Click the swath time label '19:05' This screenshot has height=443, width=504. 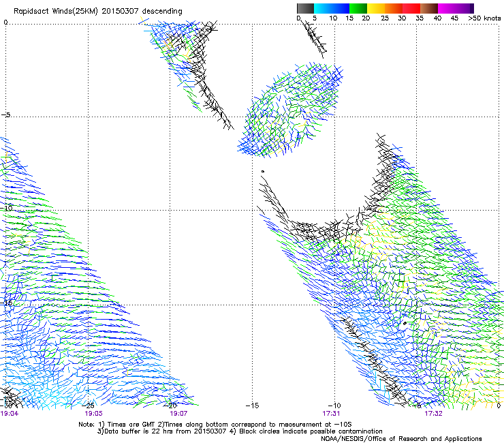(93, 414)
